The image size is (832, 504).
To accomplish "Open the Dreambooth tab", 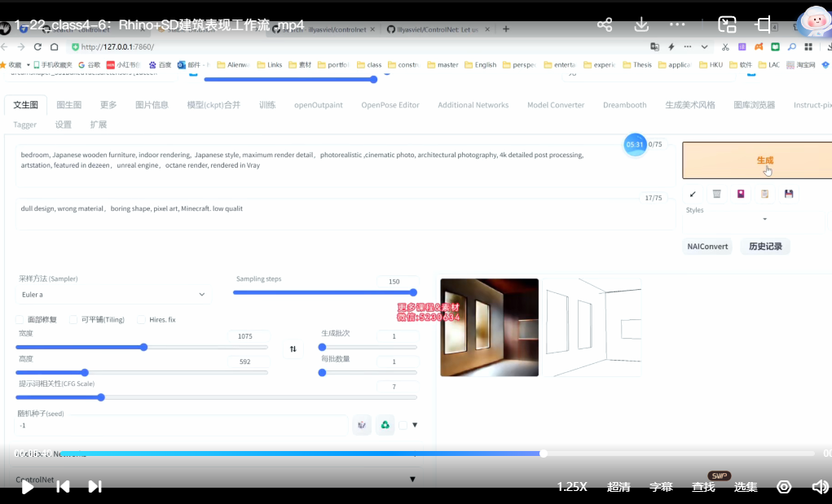I will point(624,105).
